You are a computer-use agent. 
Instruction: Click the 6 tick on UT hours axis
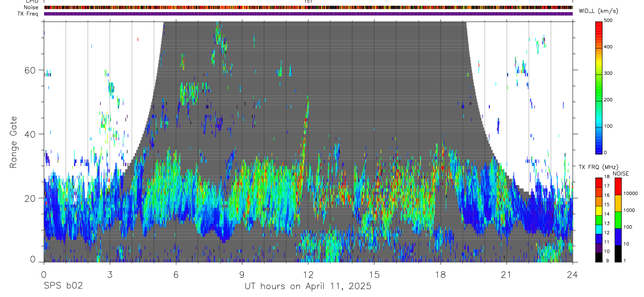(176, 274)
